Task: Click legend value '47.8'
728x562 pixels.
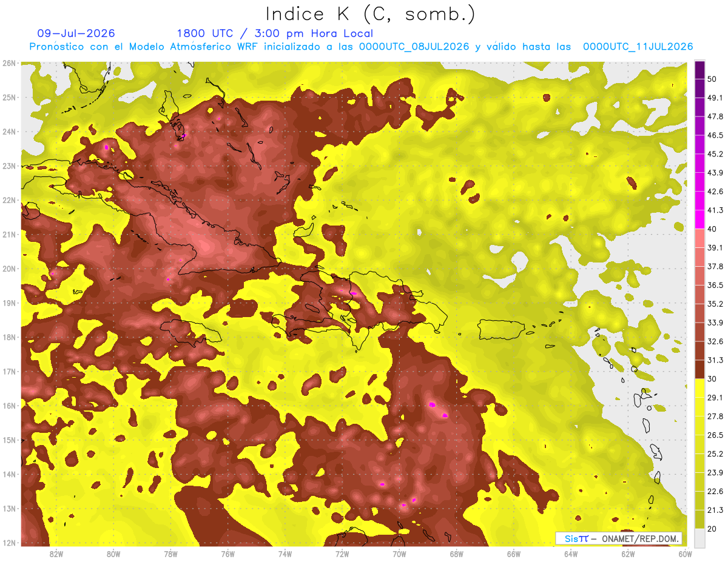Action: [x=715, y=116]
